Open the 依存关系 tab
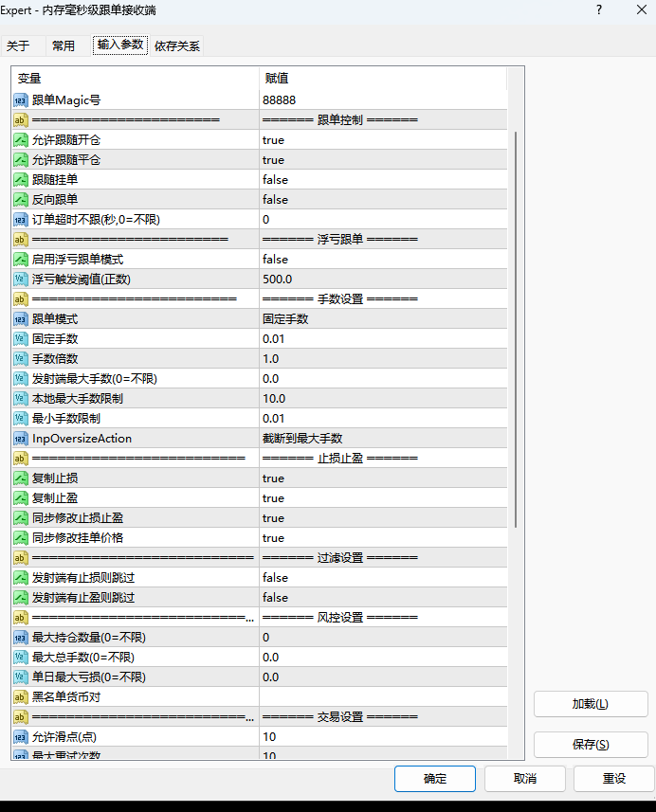The height and width of the screenshot is (812, 656). click(x=177, y=45)
